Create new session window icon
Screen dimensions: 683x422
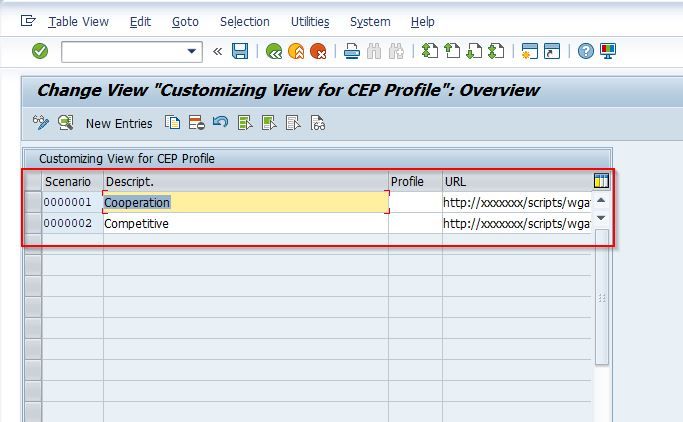[529, 51]
